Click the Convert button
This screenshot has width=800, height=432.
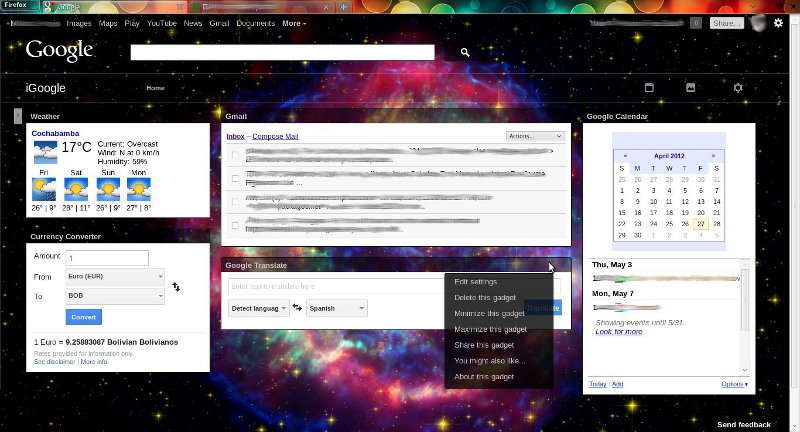click(84, 317)
